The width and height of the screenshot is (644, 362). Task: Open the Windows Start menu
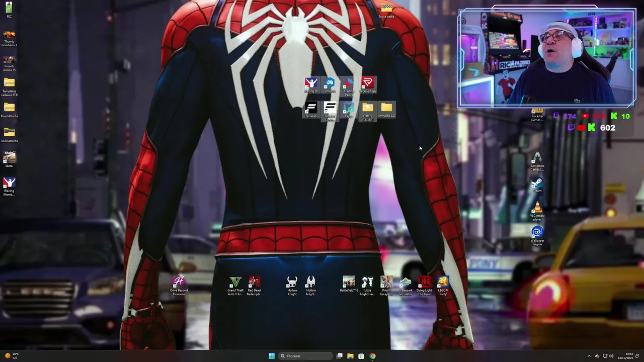point(272,356)
